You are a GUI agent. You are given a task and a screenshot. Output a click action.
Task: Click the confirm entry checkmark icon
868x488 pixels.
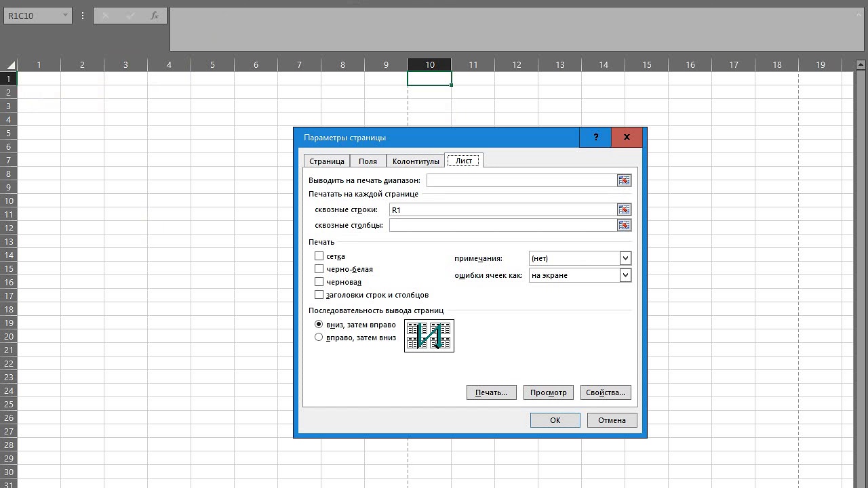pyautogui.click(x=130, y=16)
